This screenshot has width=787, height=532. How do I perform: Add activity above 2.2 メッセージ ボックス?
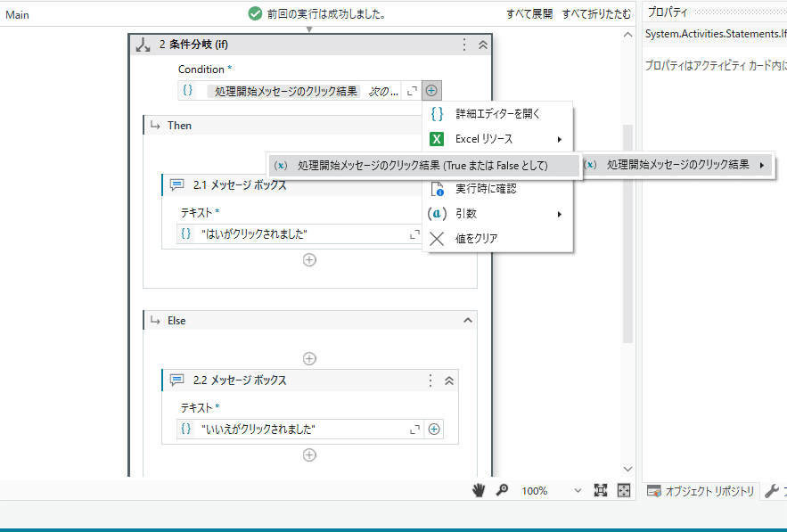pyautogui.click(x=309, y=359)
